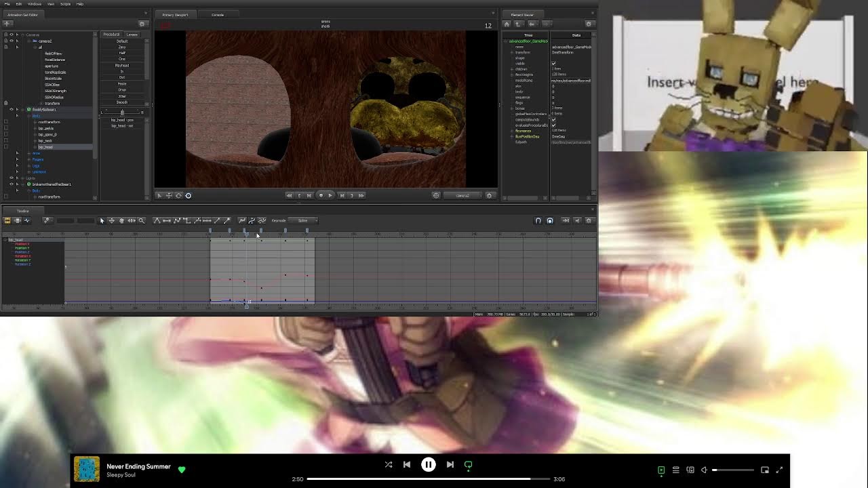Open the Scripts menu
Viewport: 868px width, 488px height.
coord(66,4)
